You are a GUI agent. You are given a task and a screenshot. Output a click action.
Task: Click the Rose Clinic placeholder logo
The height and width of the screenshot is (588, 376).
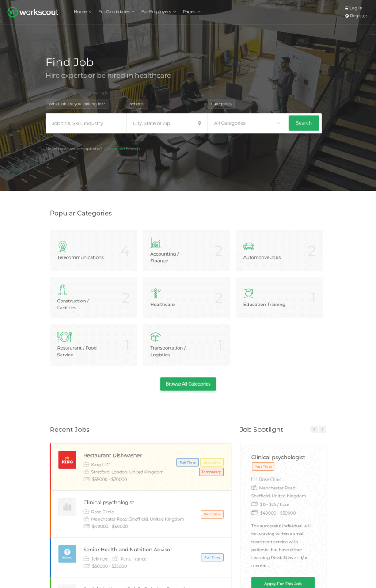click(67, 507)
